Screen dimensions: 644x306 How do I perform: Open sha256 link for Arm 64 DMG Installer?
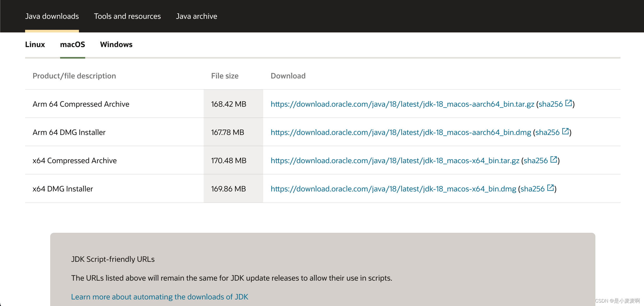pos(547,132)
